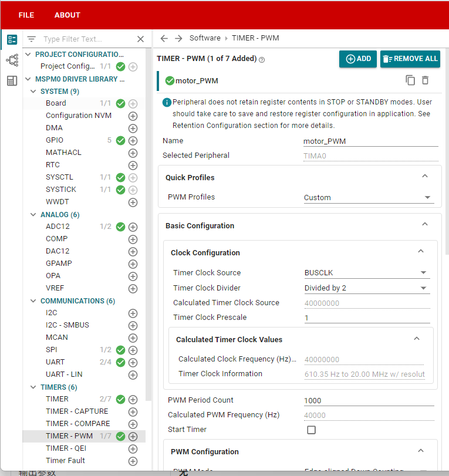Screen dimensions: 449x476
Task: Collapse the PROJECT CONFIGURATION group
Action: point(28,55)
